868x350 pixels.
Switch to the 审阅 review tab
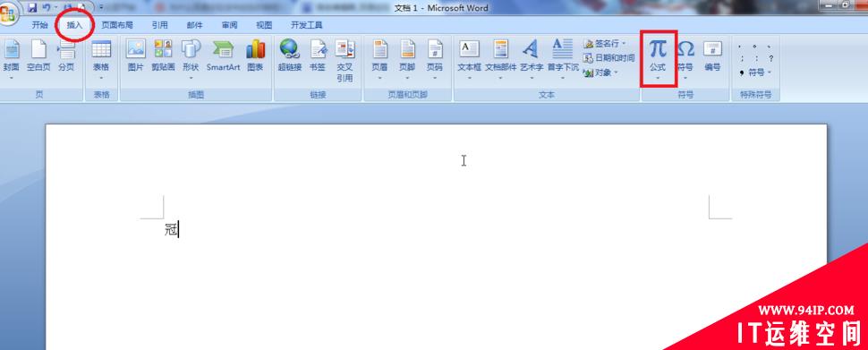pos(229,25)
